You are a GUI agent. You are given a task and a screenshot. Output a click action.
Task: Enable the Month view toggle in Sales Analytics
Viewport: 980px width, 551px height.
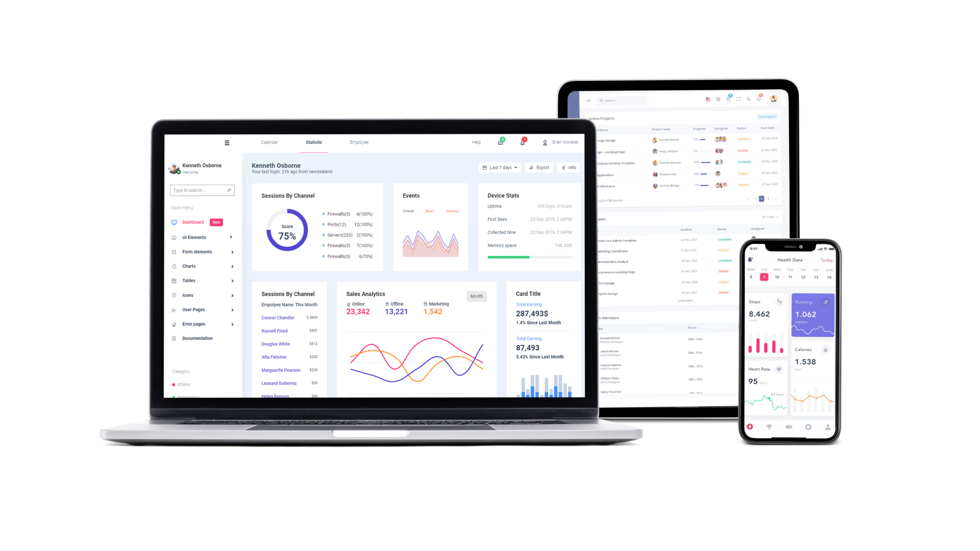click(x=477, y=296)
